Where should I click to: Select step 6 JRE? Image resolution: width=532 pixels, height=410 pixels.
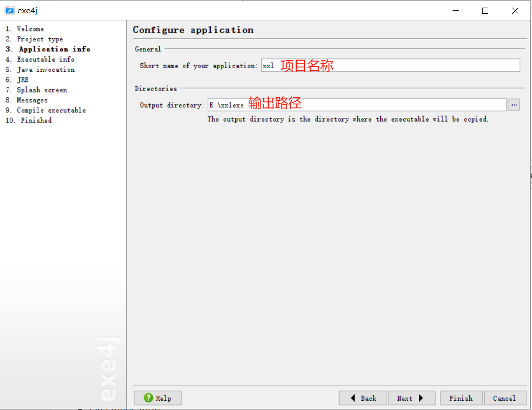[17, 80]
